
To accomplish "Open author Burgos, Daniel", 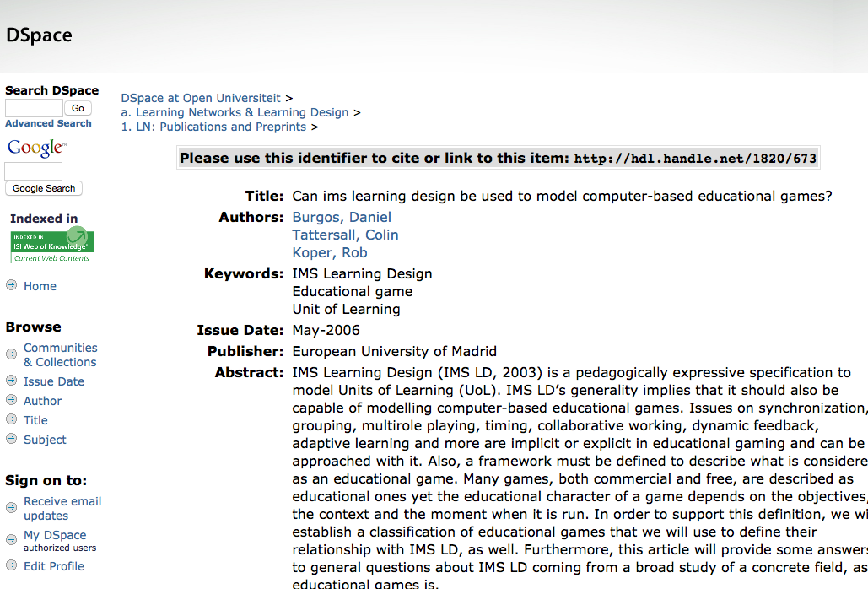I will [x=342, y=217].
